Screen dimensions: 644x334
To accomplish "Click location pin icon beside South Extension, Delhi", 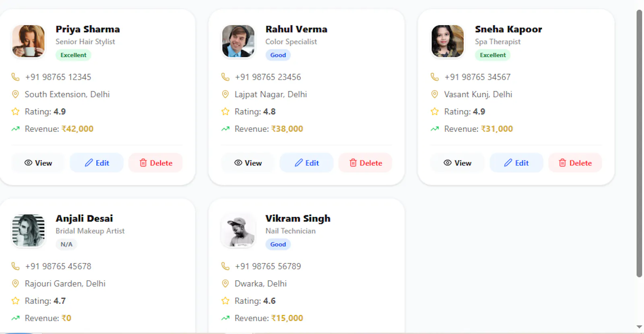I will click(15, 94).
